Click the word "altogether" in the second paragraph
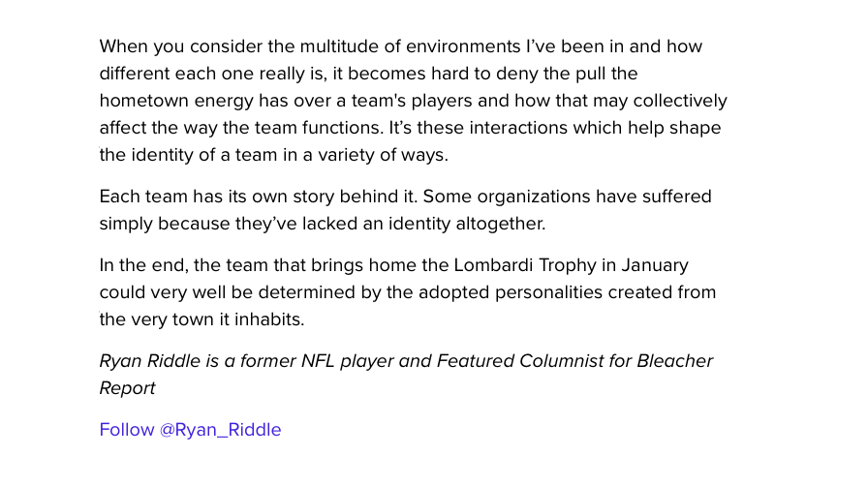This screenshot has width=868, height=486. tap(498, 224)
